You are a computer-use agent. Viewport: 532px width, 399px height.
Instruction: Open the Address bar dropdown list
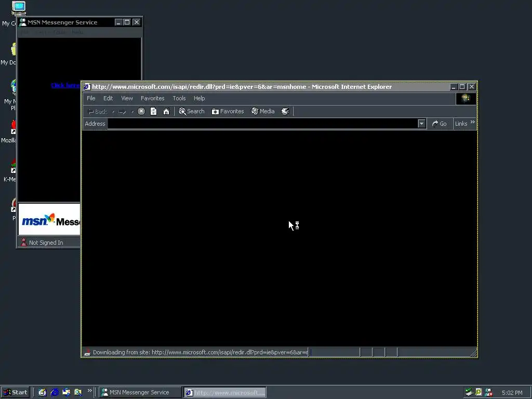tap(422, 124)
